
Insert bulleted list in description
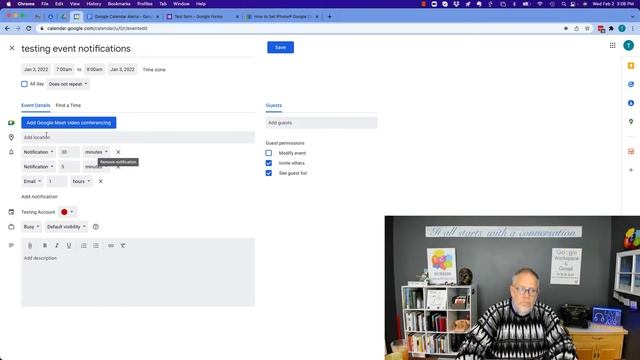[96, 246]
